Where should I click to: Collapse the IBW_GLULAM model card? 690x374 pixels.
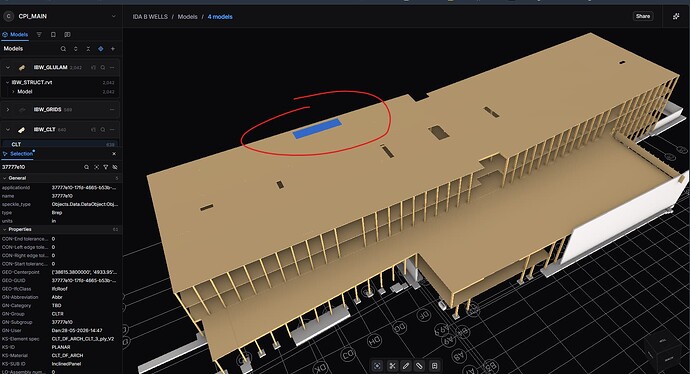point(7,67)
